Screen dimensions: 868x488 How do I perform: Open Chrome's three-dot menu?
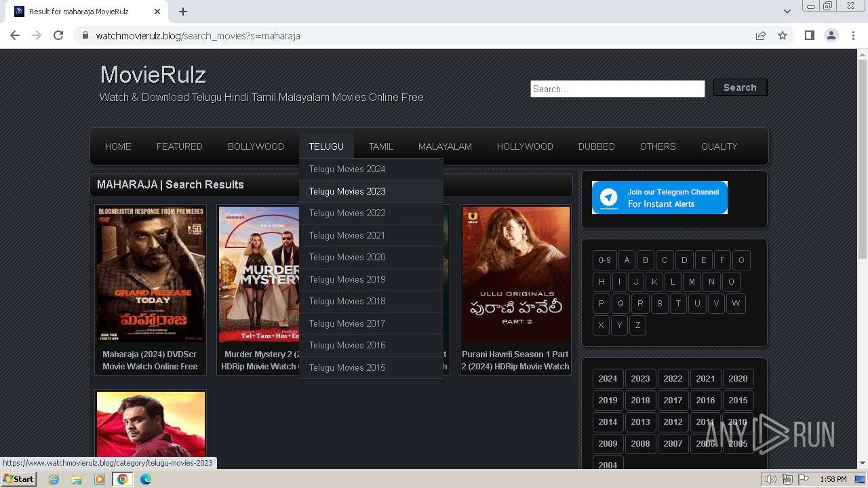853,35
